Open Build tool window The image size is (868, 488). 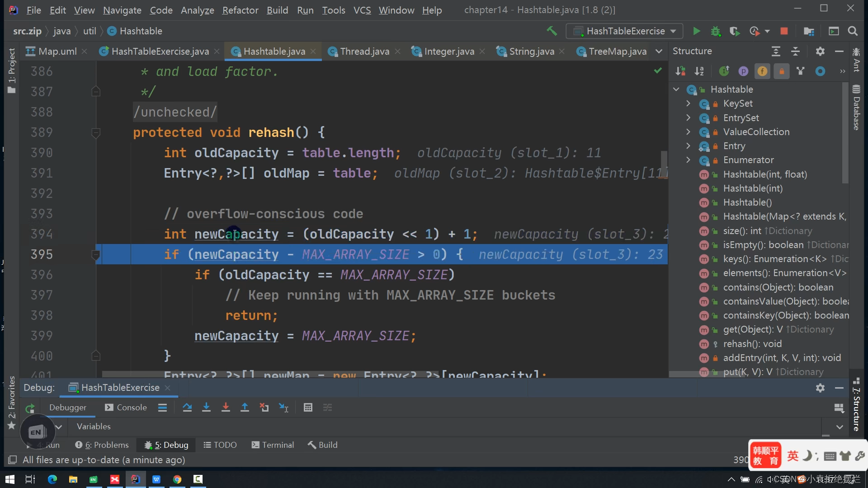[x=323, y=445]
